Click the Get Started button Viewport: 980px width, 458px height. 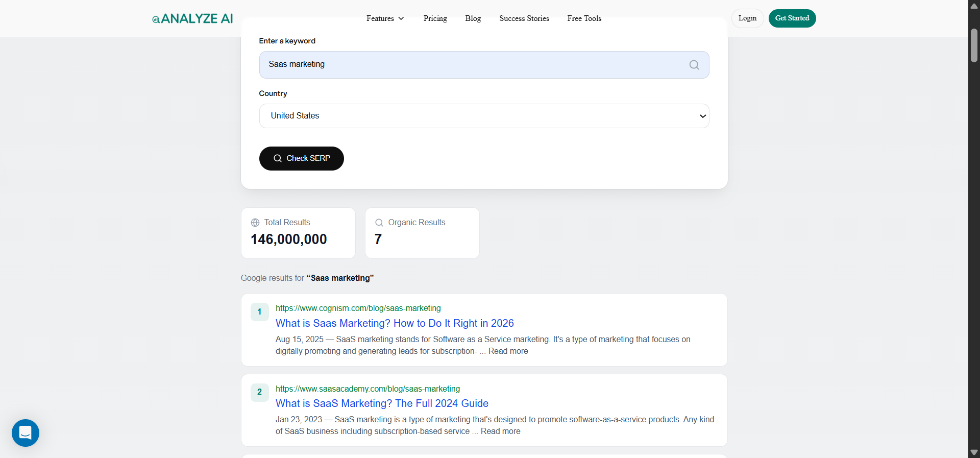(x=792, y=18)
